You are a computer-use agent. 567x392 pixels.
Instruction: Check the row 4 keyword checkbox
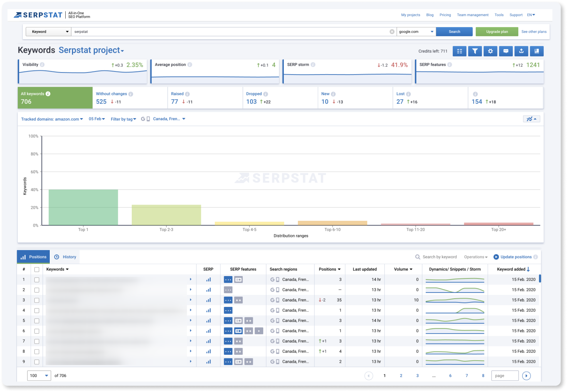coord(37,311)
